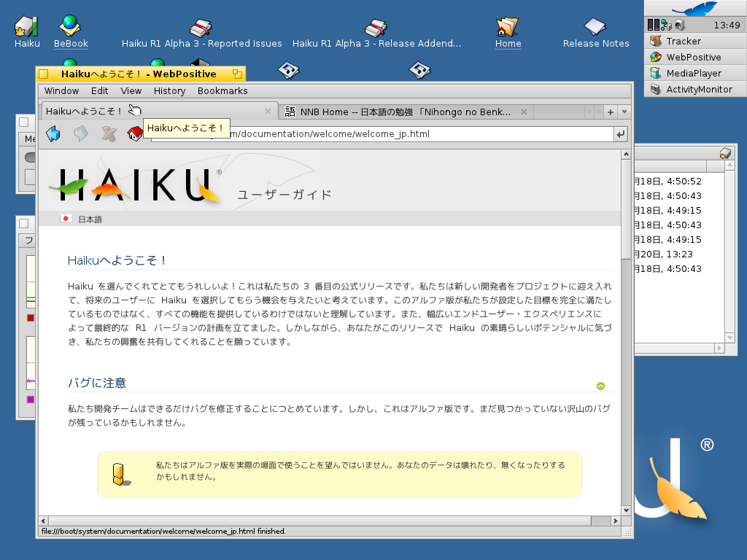The width and height of the screenshot is (747, 560).
Task: Click the new tab plus button
Action: [611, 112]
